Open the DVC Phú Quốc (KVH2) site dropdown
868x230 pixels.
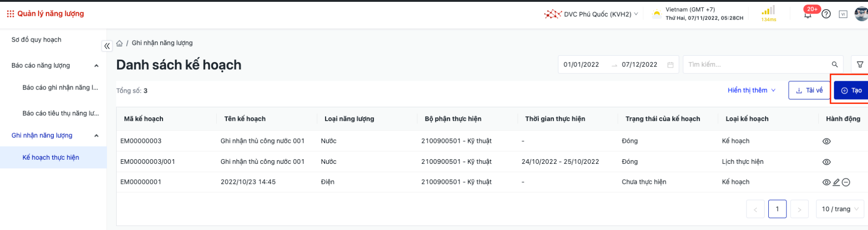tap(592, 14)
